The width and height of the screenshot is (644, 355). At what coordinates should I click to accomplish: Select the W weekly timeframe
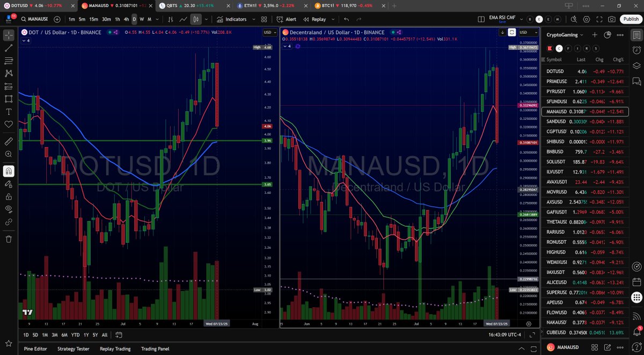pos(142,19)
